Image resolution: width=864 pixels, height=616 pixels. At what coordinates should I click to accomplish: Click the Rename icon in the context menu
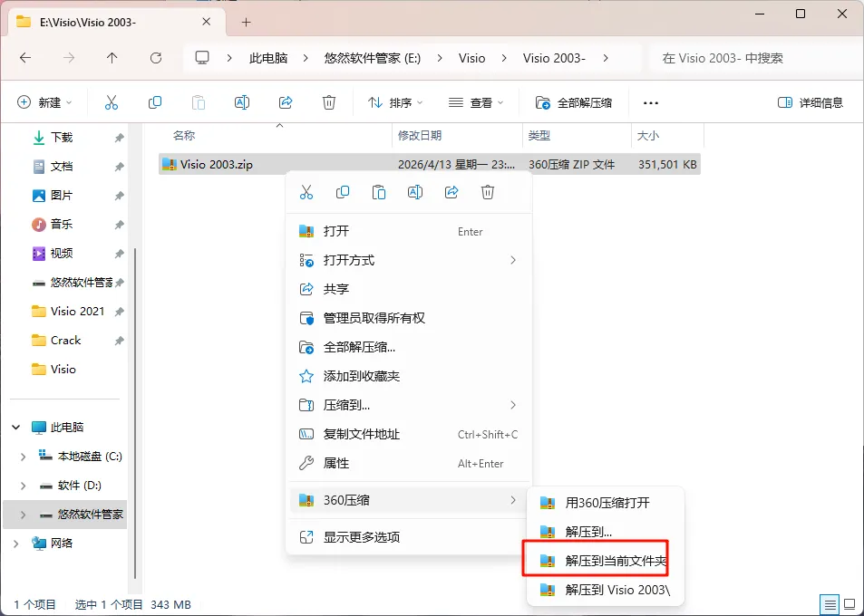pos(415,192)
